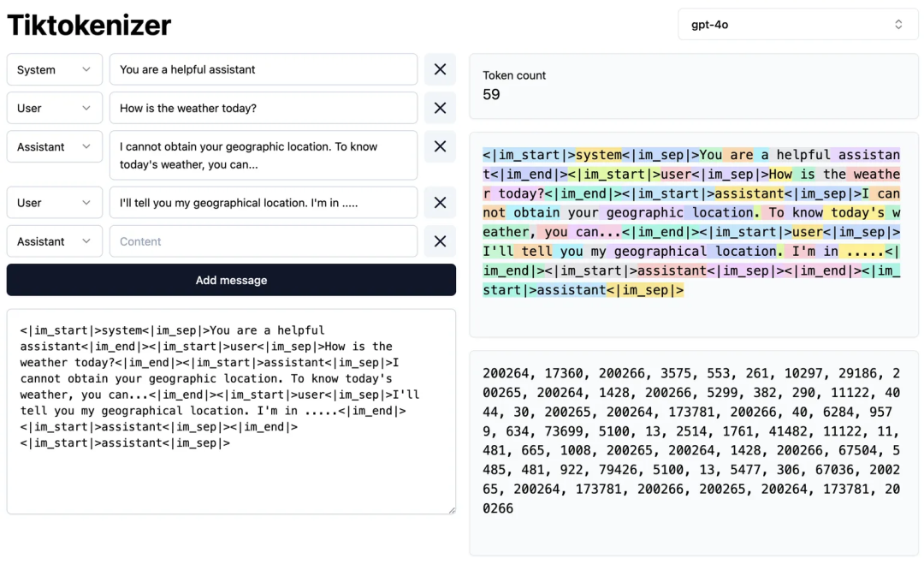Open role dropdown for first Assistant message
The width and height of the screenshot is (924, 564).
coord(54,146)
